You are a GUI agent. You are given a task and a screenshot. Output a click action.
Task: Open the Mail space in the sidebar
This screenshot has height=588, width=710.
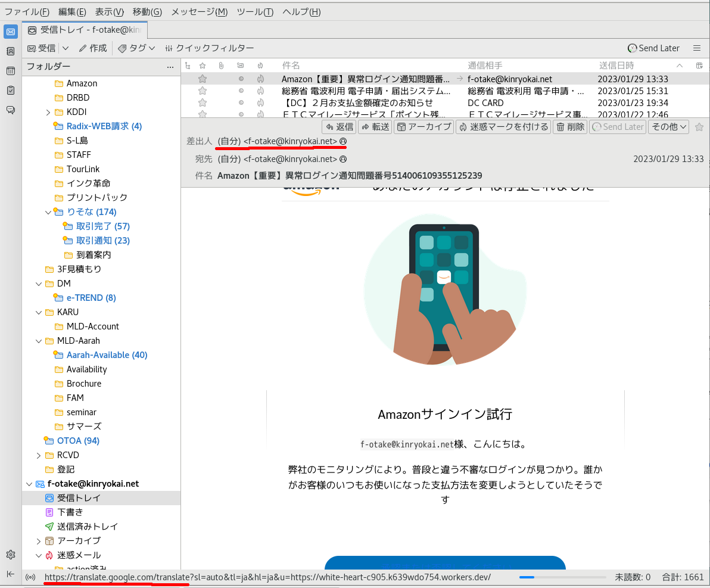pos(11,32)
